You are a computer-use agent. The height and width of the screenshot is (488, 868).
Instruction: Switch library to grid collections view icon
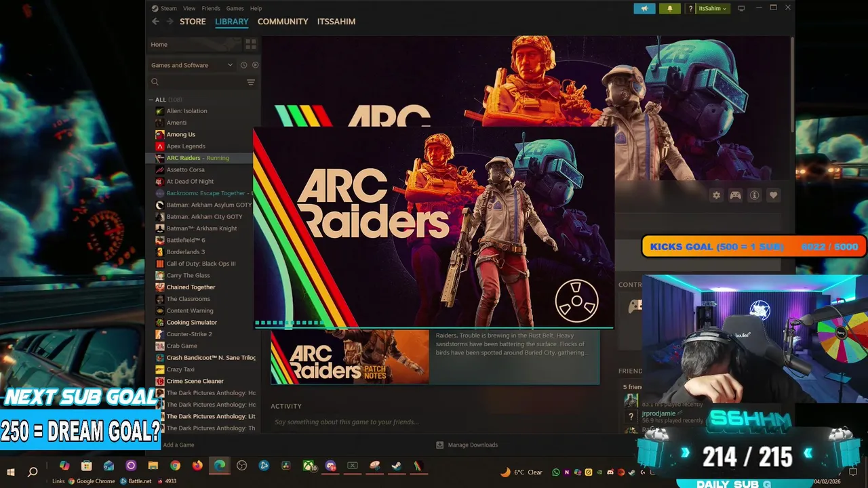tap(251, 44)
